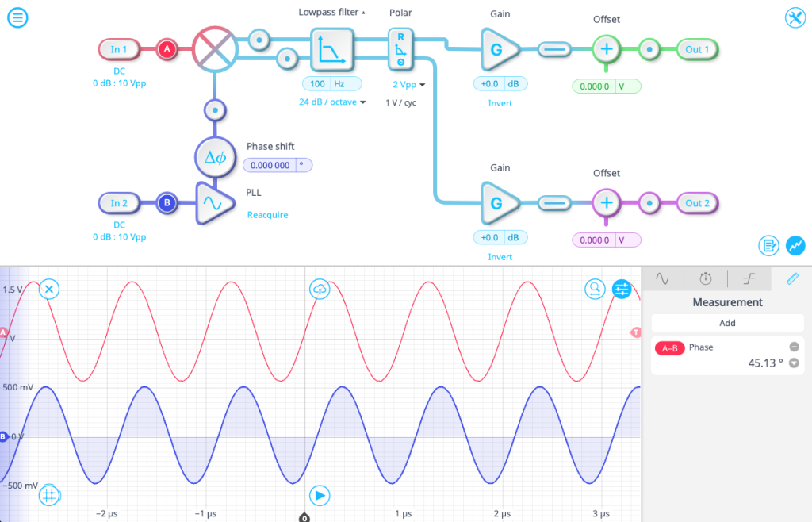Edit the lower Gain +0.0 dB field
812x522 pixels.
point(500,238)
